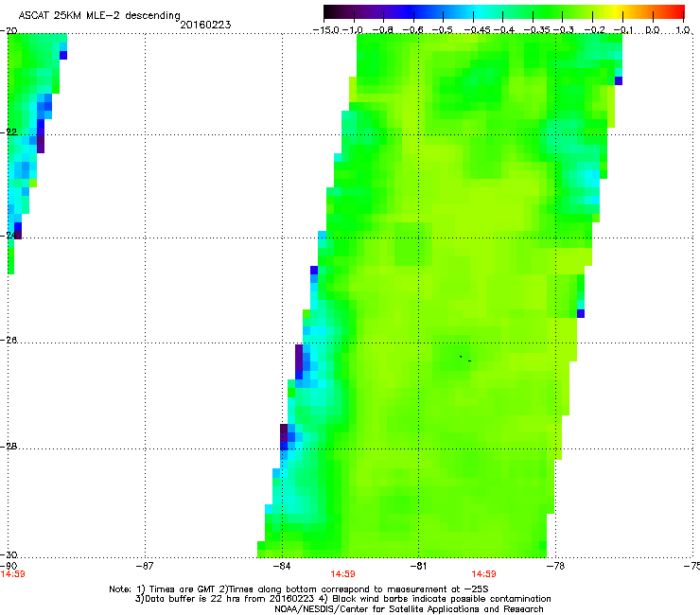Click the -30 latitude axis label
Viewport: 700px width, 615px height.
(x=9, y=554)
